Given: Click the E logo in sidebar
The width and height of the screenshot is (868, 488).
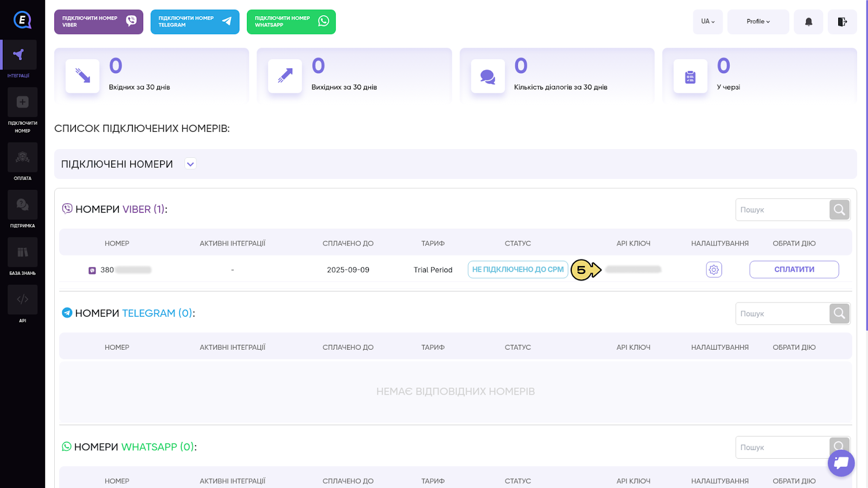Looking at the screenshot, I should coord(22,21).
